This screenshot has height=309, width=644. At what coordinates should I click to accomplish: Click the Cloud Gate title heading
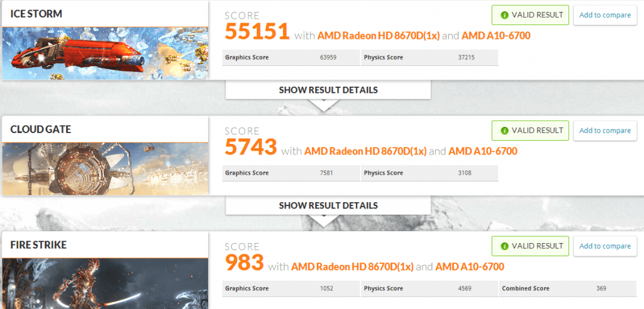point(41,129)
